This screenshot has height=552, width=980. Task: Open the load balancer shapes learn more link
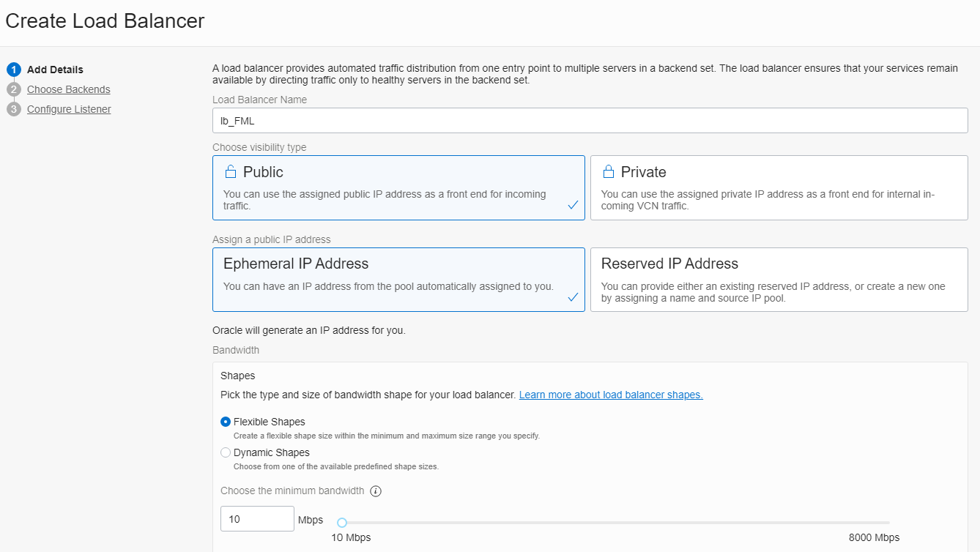point(610,394)
